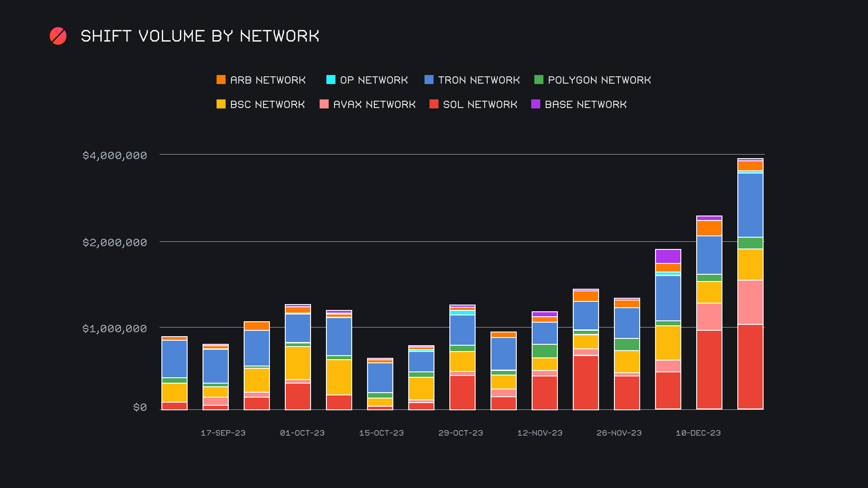Click the 10-DEC-23 axis date label

pos(698,433)
